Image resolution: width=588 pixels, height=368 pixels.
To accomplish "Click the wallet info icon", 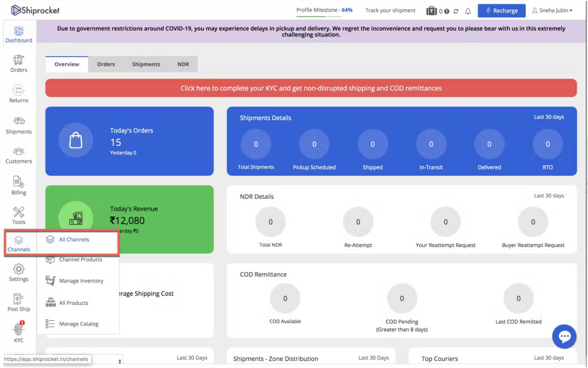I will (446, 11).
